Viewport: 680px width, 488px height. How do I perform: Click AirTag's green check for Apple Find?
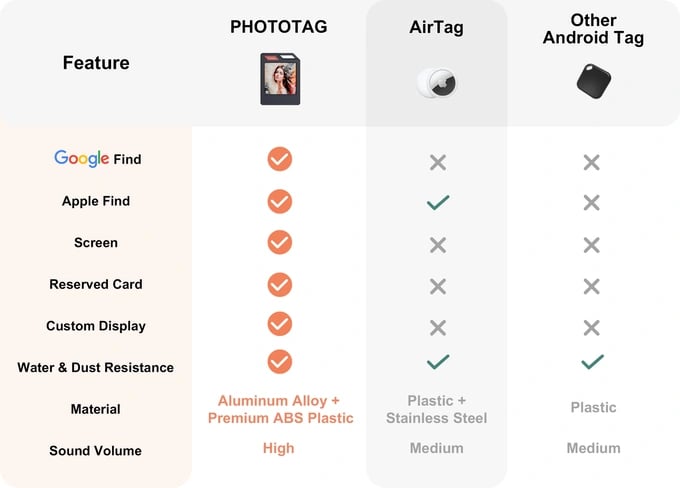coord(437,202)
